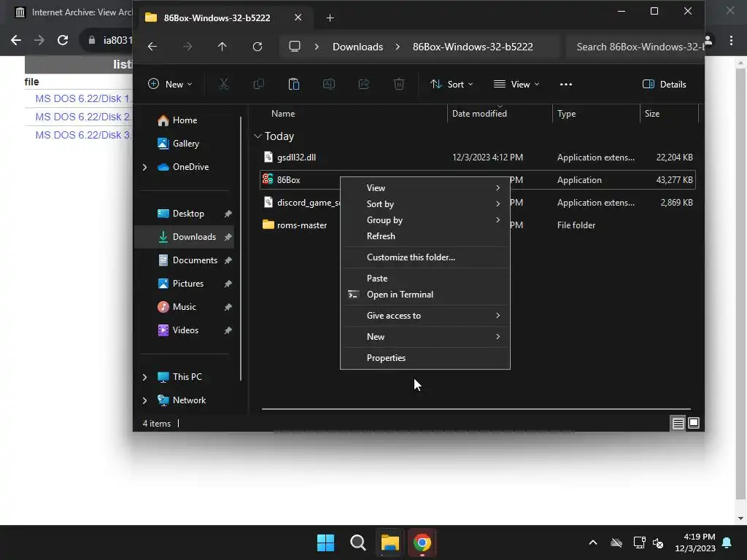Click the Search 86Box-Windows-32 field
This screenshot has width=747, height=560.
[x=636, y=47]
